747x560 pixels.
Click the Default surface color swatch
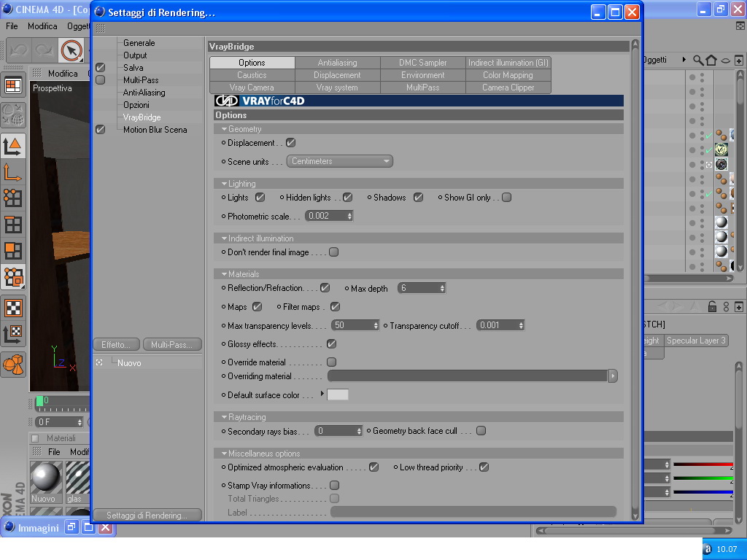pos(337,394)
